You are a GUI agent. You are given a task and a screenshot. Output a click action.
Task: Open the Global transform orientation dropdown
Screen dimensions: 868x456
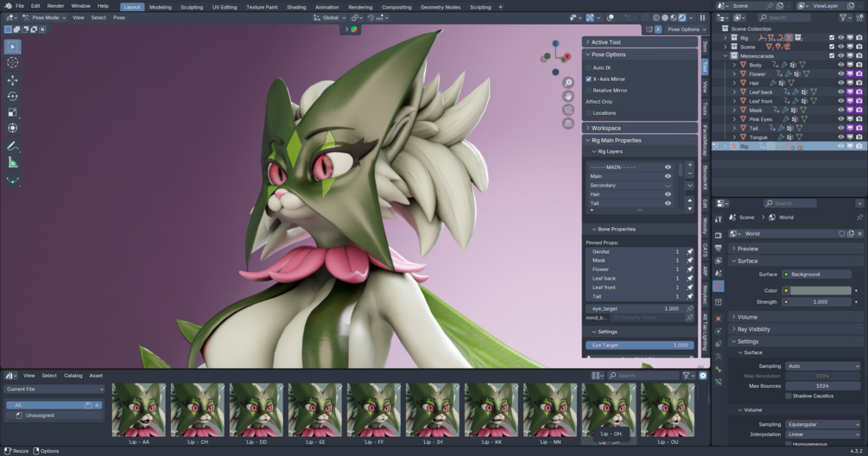pos(327,18)
